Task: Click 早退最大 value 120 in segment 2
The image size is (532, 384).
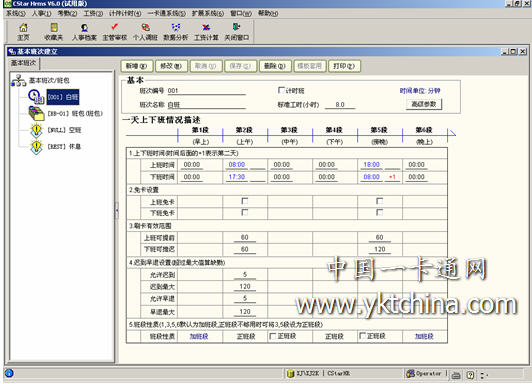Action: [245, 311]
